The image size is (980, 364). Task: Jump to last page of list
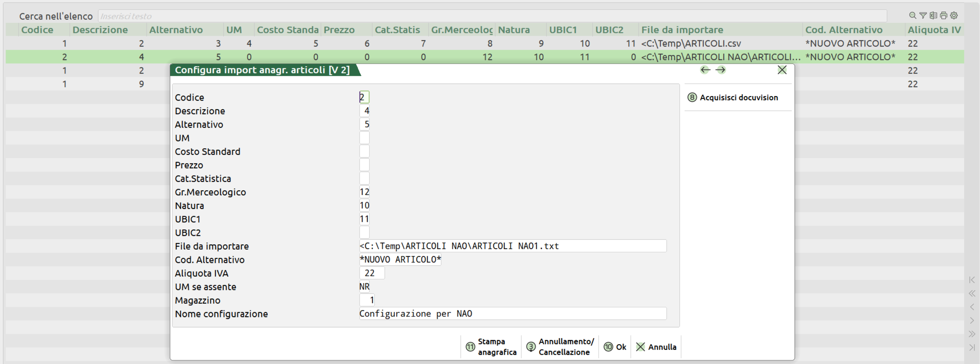click(x=972, y=347)
